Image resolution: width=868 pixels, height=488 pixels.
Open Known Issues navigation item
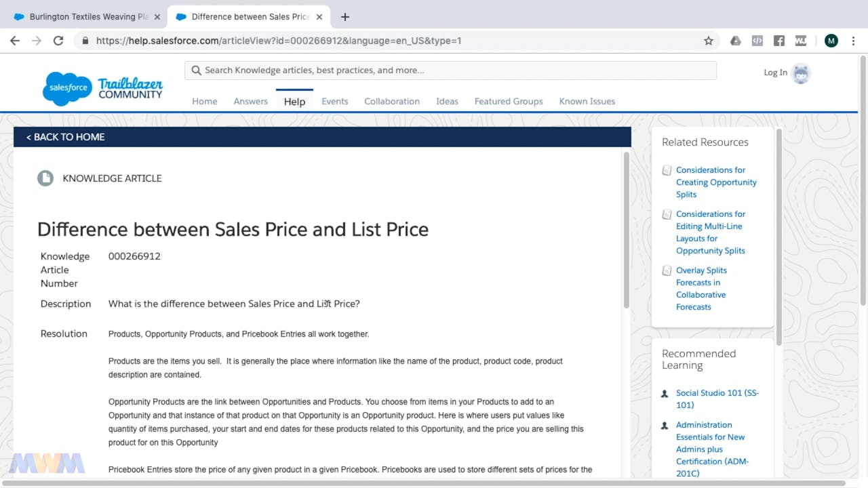point(587,102)
